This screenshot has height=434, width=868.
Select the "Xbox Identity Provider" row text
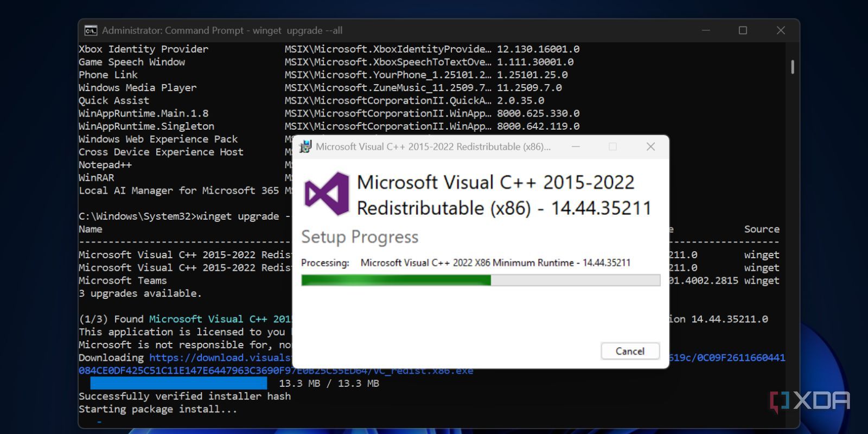[x=143, y=49]
